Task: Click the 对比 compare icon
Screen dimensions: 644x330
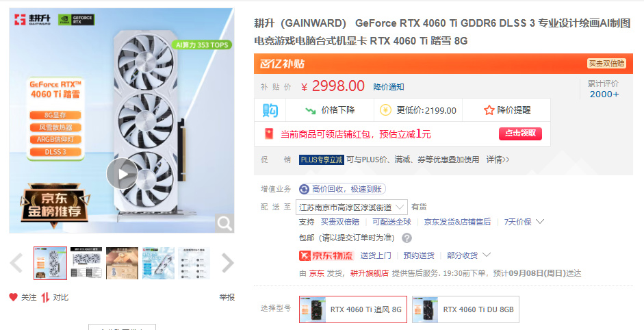Action: [x=45, y=297]
